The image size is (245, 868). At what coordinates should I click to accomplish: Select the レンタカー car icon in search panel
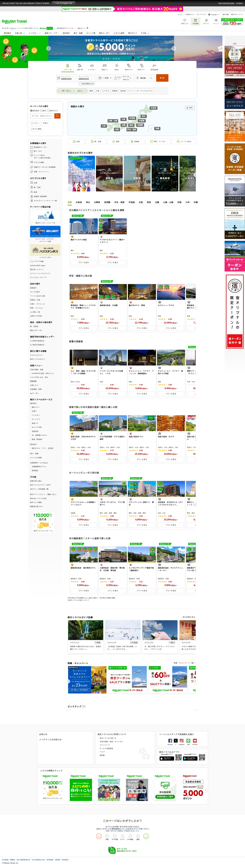[x=92, y=67]
